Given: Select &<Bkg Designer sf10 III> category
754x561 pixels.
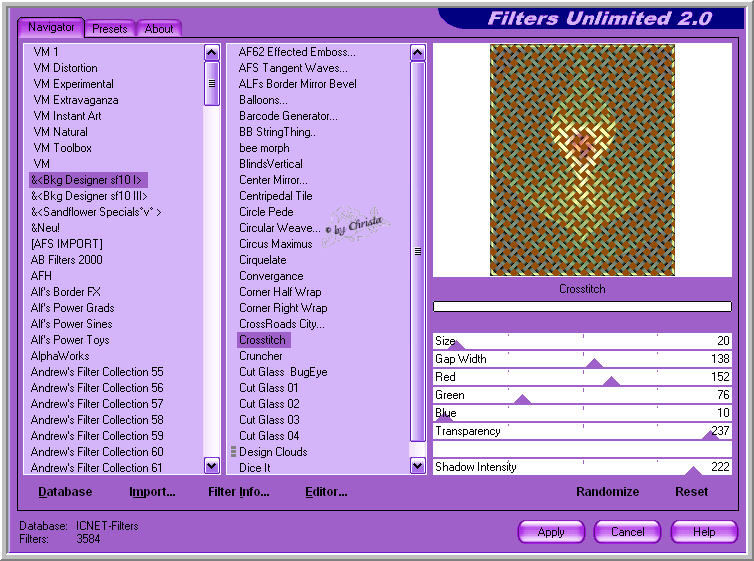Looking at the screenshot, I should click(89, 196).
